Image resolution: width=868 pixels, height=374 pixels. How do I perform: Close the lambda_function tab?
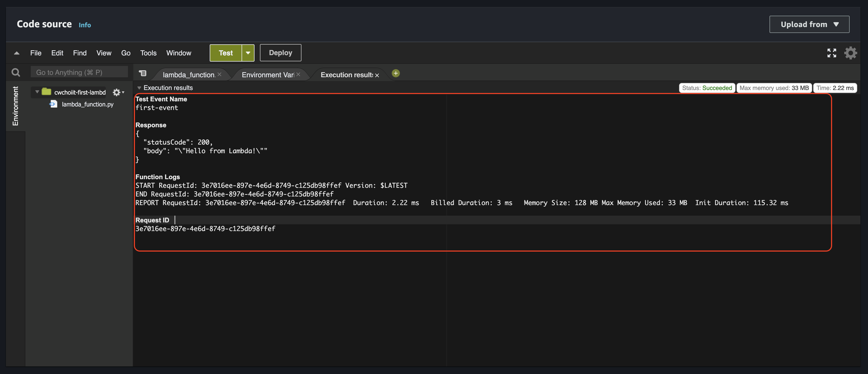pos(219,75)
